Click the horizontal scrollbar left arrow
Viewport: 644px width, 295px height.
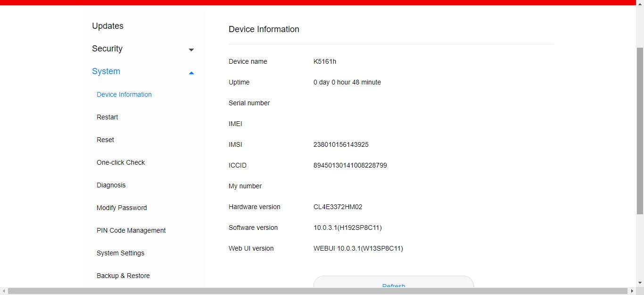pyautogui.click(x=4, y=291)
